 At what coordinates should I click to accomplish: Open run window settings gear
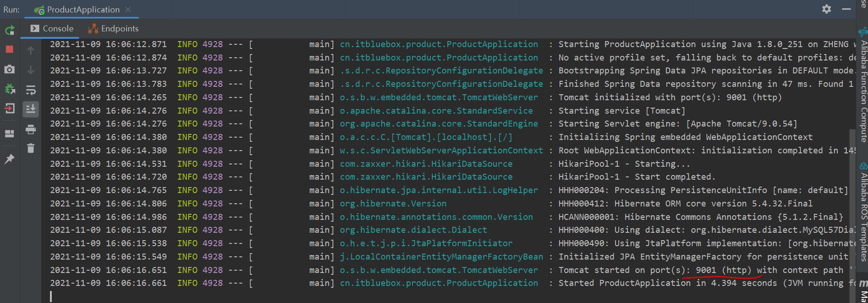[x=827, y=9]
